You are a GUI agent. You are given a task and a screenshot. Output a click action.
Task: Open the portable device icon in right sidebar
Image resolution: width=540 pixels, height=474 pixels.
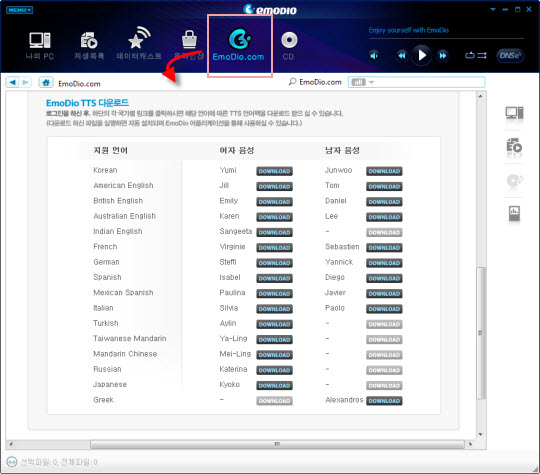514,213
